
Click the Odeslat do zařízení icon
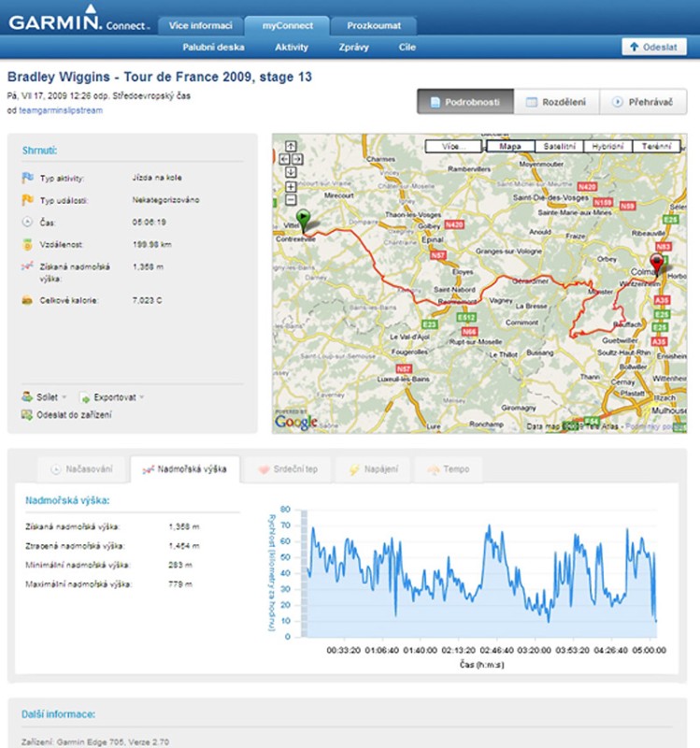[x=27, y=414]
